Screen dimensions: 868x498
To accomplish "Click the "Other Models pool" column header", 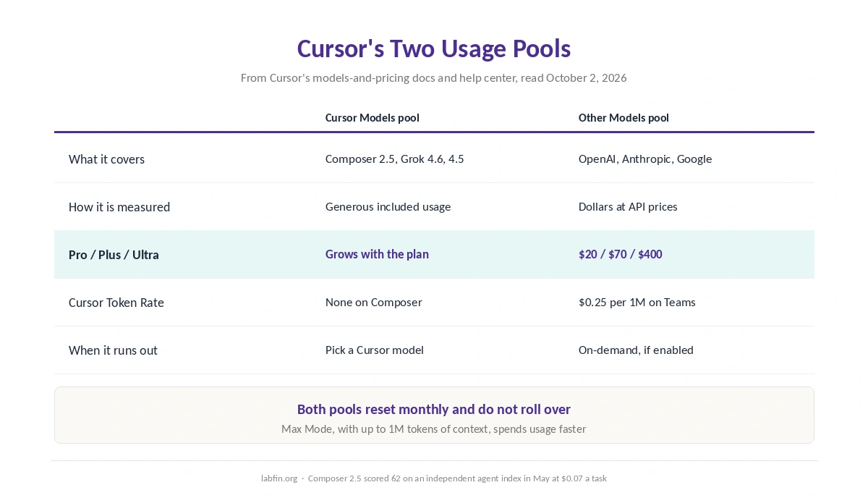I will (624, 117).
